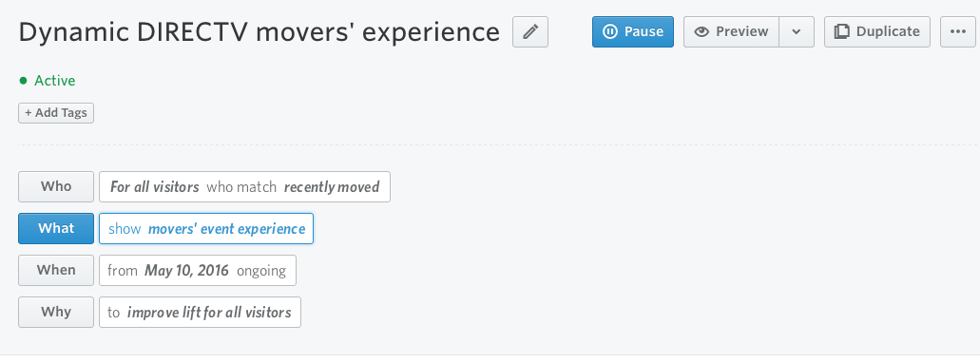
Task: Edit the experience title with pencil icon
Action: pyautogui.click(x=530, y=32)
